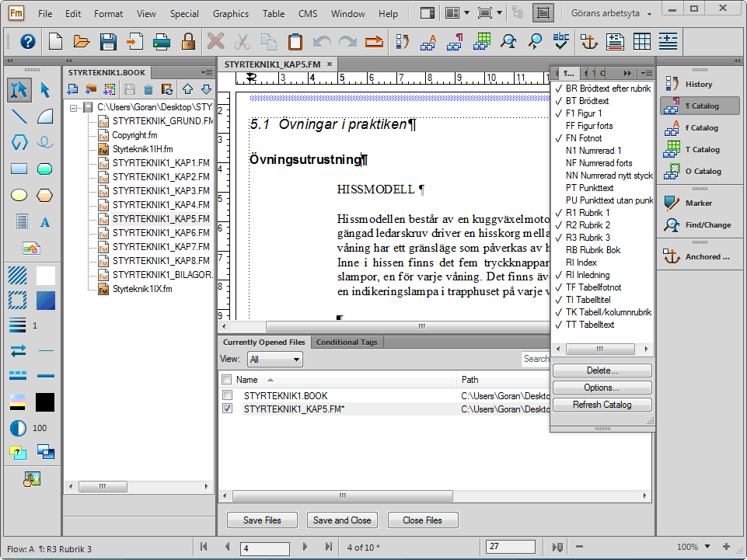Click the Print icon in the toolbar
This screenshot has width=747, height=560.
tap(162, 41)
